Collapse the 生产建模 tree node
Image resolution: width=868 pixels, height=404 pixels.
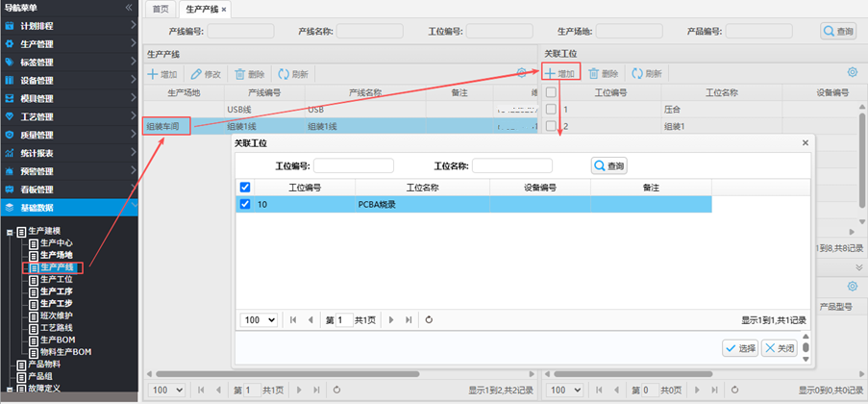point(10,232)
